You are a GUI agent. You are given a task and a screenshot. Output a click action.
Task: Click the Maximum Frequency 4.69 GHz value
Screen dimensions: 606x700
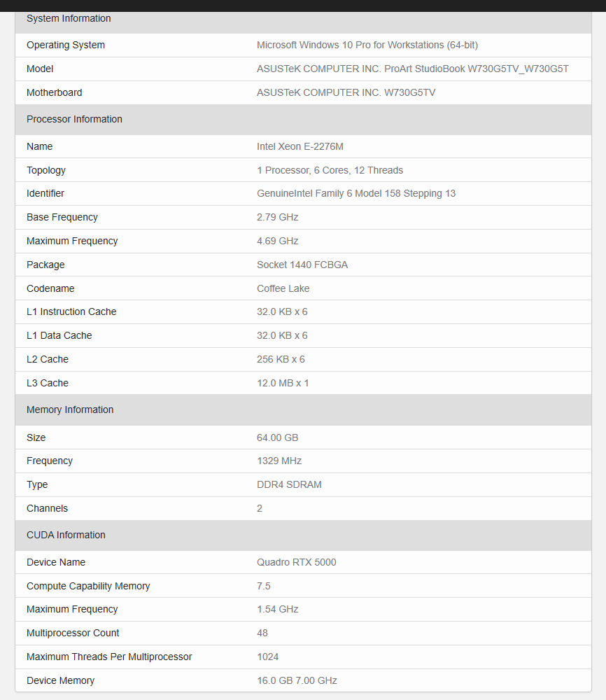click(277, 241)
